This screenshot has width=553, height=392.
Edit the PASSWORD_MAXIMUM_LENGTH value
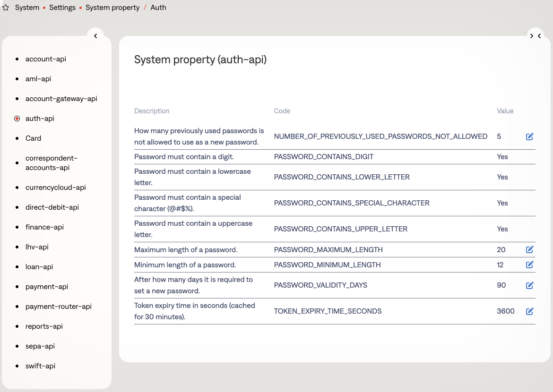coord(529,249)
